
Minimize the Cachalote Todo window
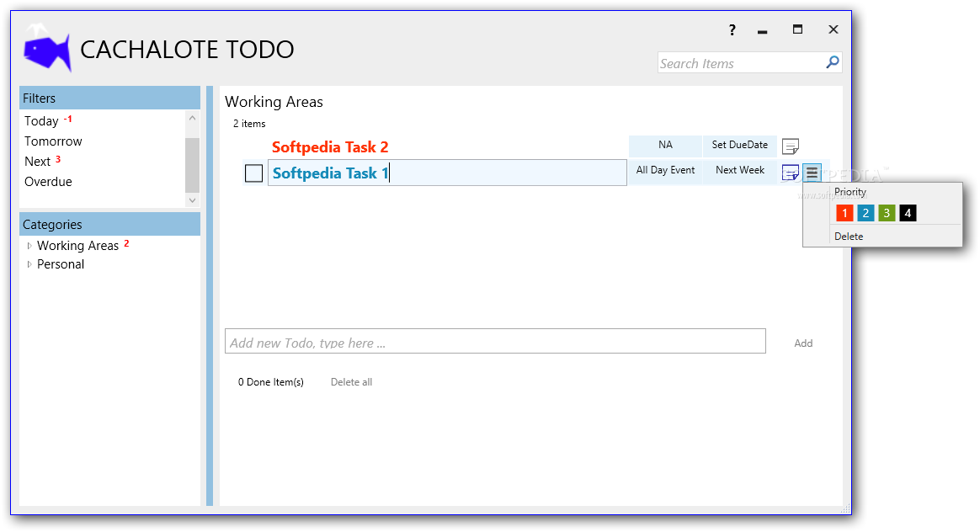[x=762, y=30]
